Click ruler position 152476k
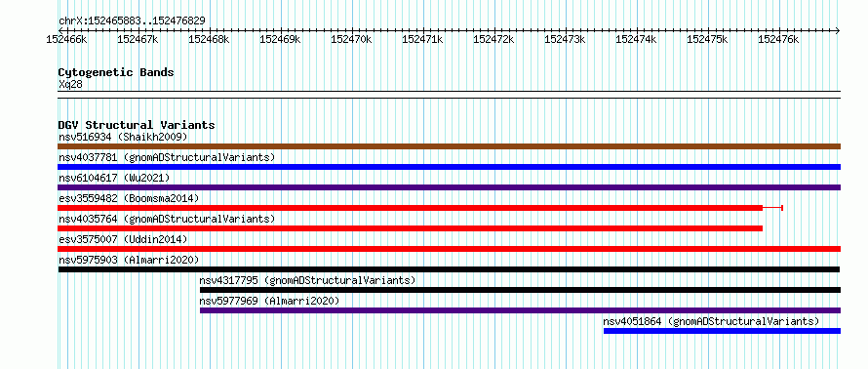Viewport: 868px width, 369px height. 779,39
